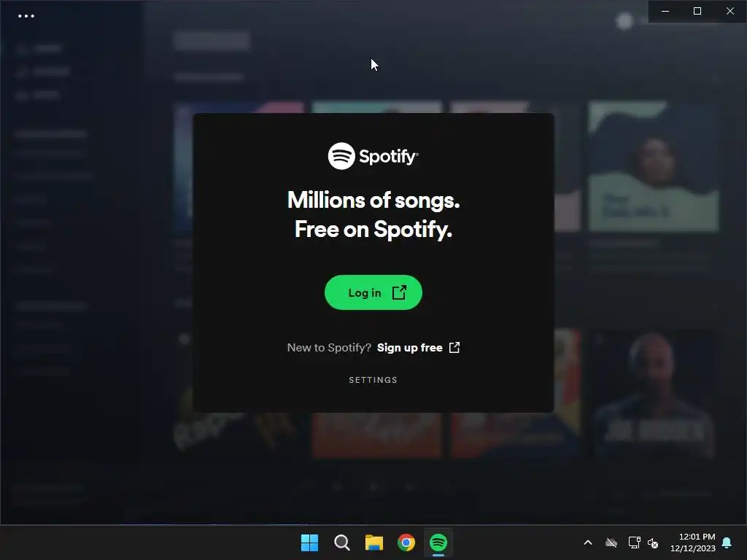Click the Spotify logo in the dialog
The image size is (747, 560).
[x=373, y=156]
